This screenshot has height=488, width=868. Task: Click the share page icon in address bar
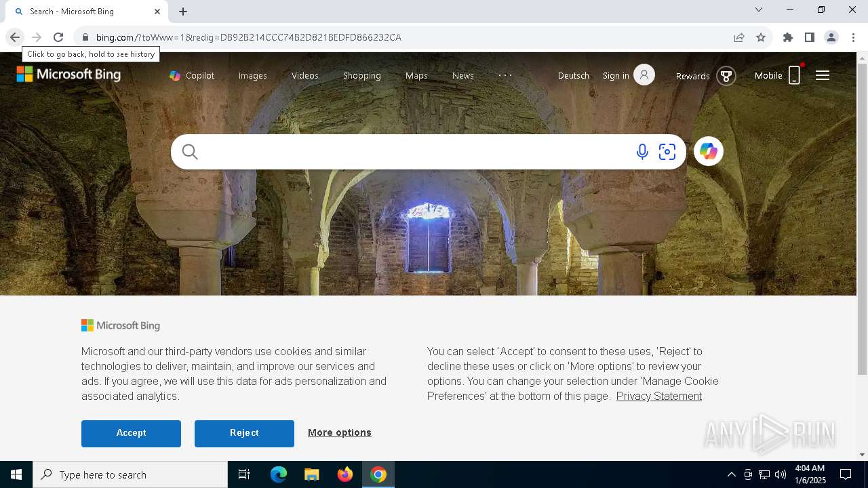coord(739,37)
